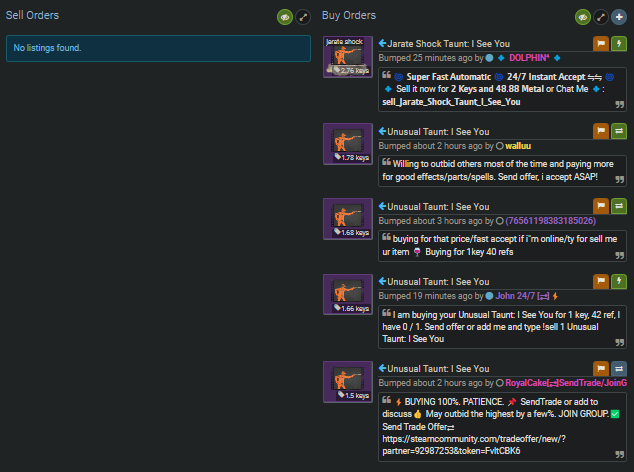The width and height of the screenshot is (634, 472).
Task: Open RoyalCake SendTrade/JoinG profile link
Action: [x=566, y=383]
